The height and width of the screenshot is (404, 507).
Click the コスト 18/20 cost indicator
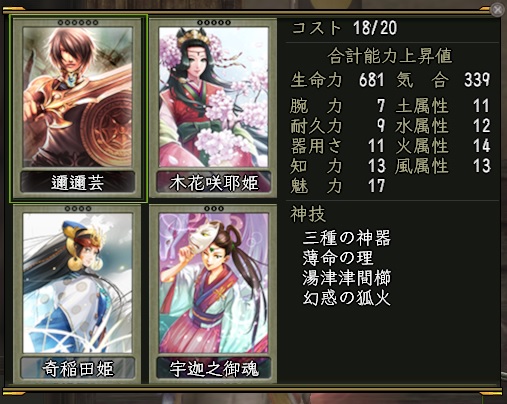point(344,27)
